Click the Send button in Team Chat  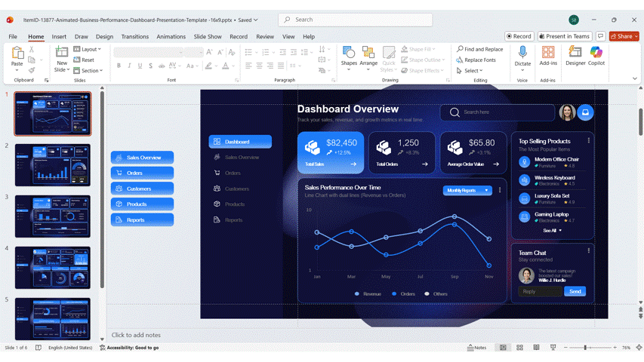pos(575,291)
